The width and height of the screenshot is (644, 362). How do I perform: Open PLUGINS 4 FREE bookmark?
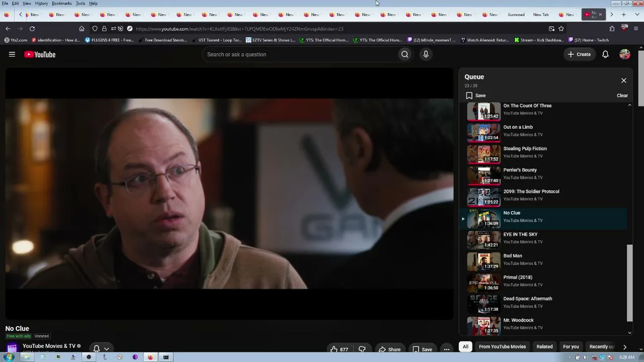(x=109, y=40)
